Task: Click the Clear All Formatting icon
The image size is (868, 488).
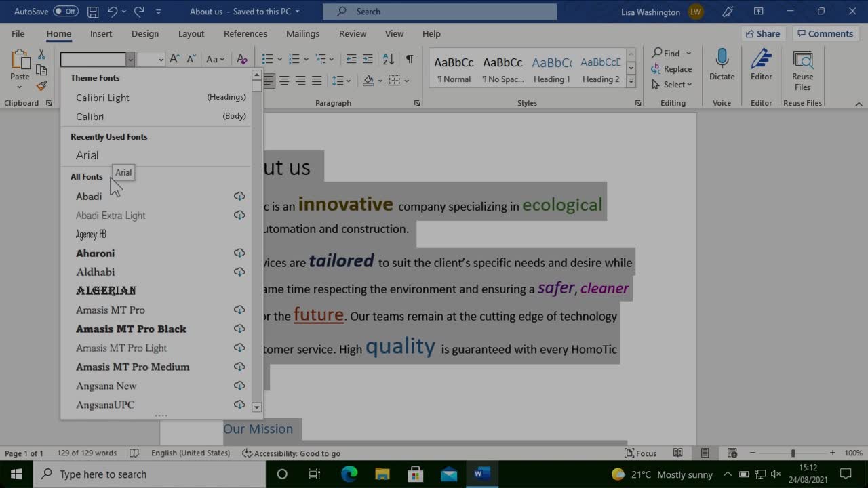Action: point(242,59)
